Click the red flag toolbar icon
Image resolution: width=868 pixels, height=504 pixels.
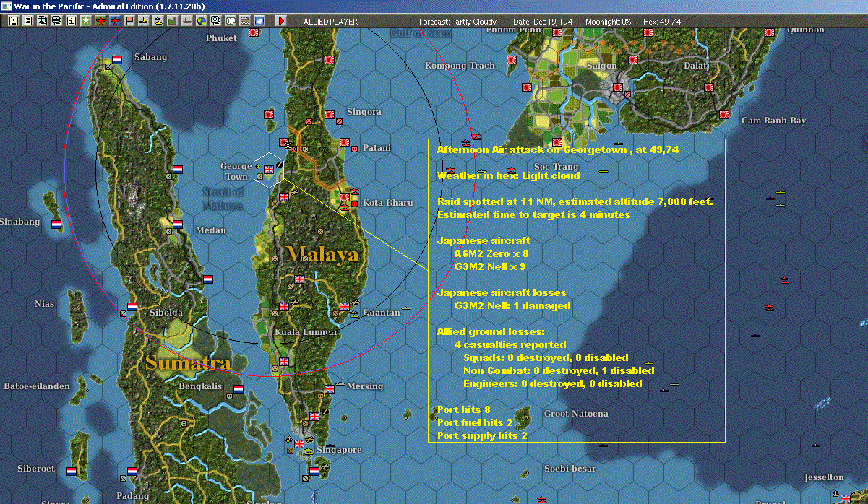(130, 21)
